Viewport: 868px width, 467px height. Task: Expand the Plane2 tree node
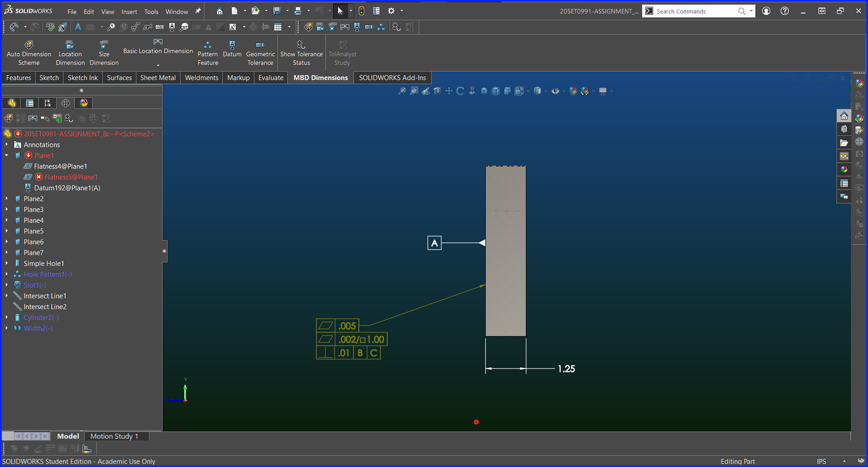pyautogui.click(x=7, y=199)
